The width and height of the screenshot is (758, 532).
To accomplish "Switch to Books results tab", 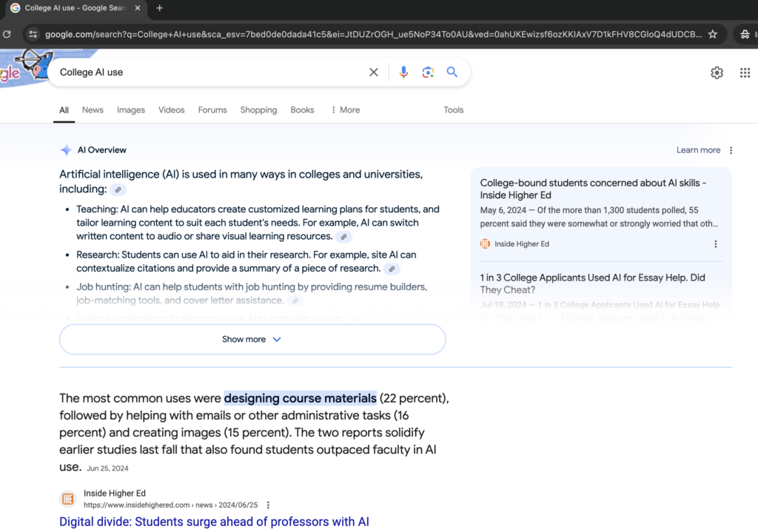I will [x=302, y=110].
